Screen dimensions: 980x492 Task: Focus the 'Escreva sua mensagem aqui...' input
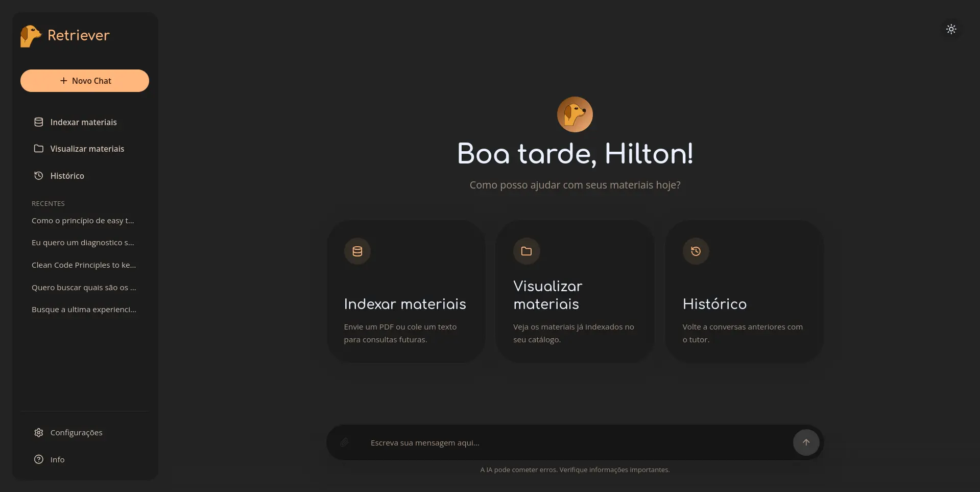575,443
